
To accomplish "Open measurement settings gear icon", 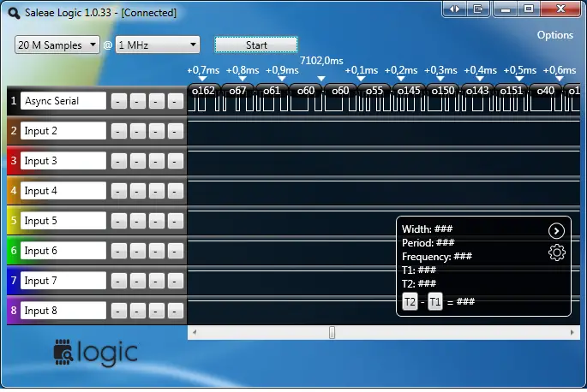I will click(x=557, y=252).
